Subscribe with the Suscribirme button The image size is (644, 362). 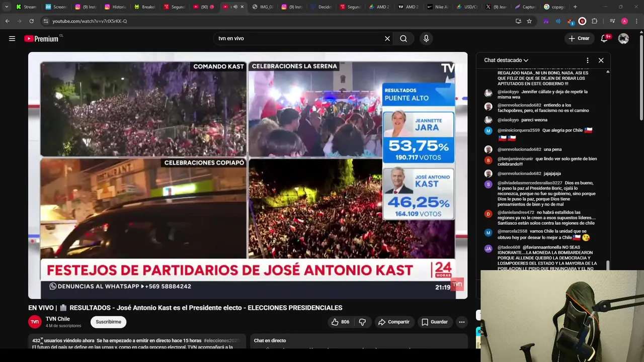[x=108, y=322]
